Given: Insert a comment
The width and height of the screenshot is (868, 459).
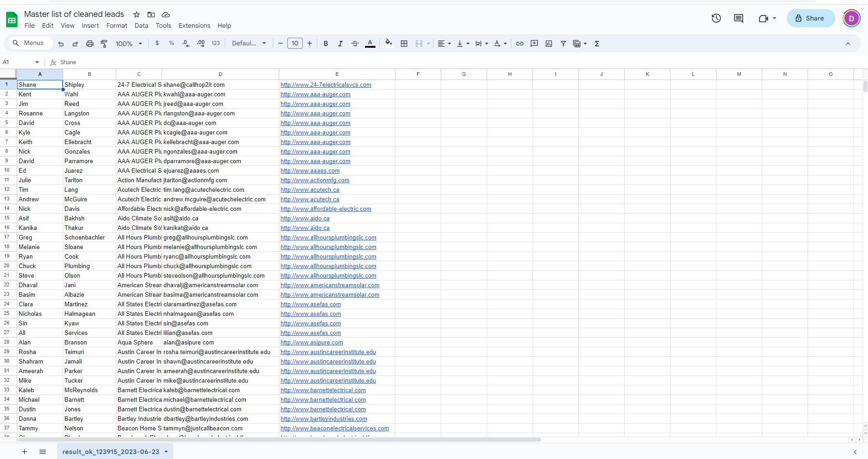Looking at the screenshot, I should point(534,44).
